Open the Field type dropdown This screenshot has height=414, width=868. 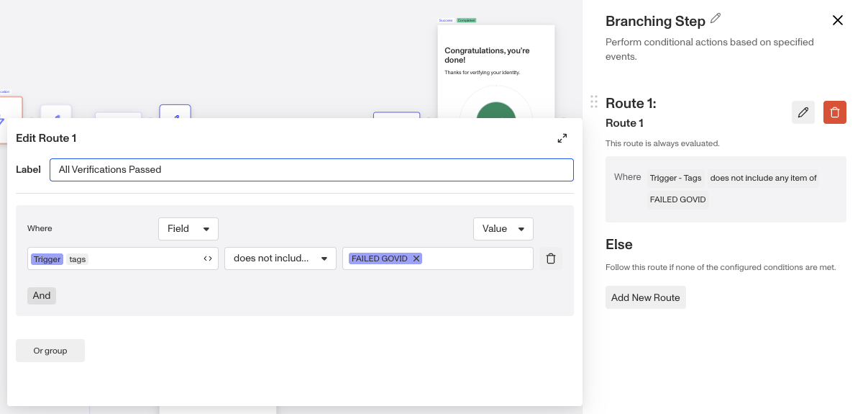188,229
